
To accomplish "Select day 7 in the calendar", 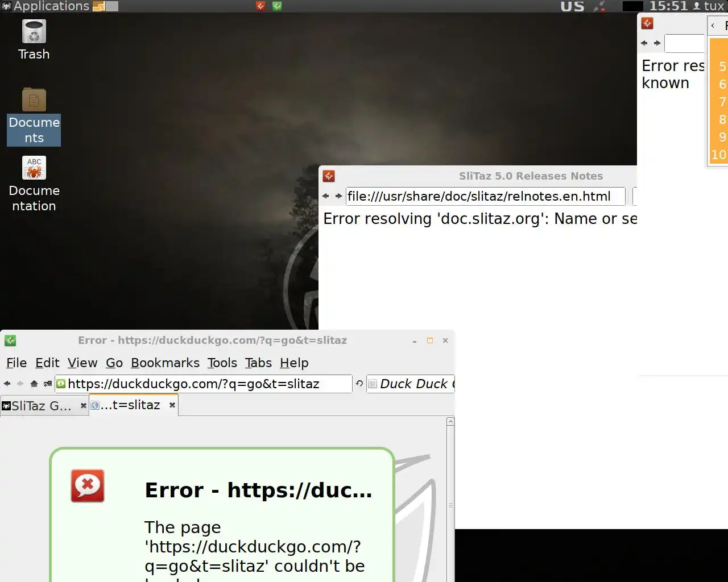I will pyautogui.click(x=722, y=102).
